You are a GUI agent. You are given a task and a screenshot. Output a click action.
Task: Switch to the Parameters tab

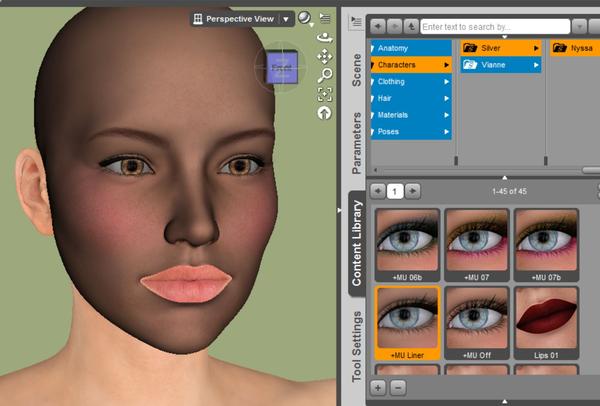click(356, 143)
